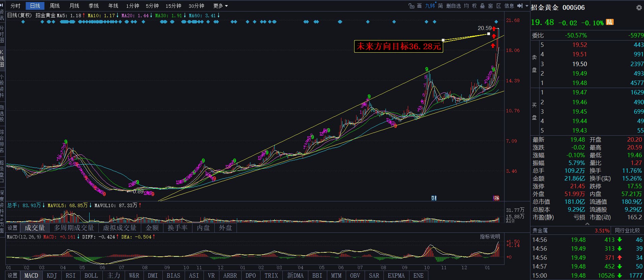The image size is (644, 280).
Task: Switch to 1分钟 period
Action: click(x=133, y=6)
